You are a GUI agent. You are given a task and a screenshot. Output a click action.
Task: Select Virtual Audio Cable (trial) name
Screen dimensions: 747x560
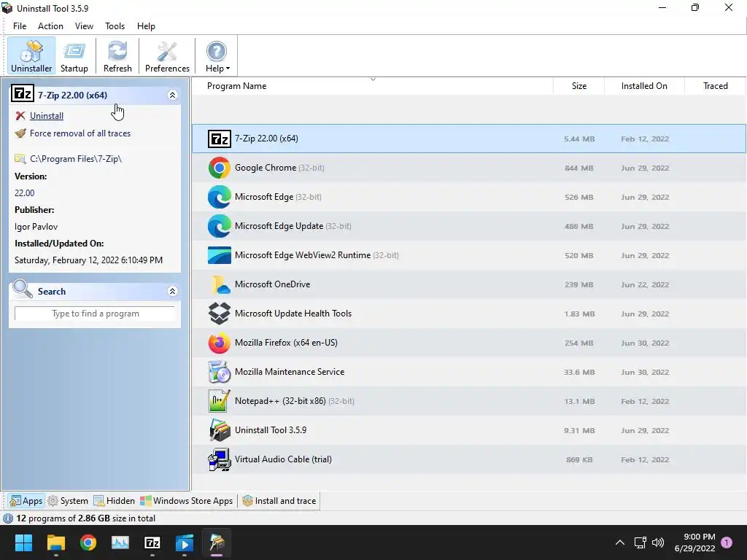click(283, 459)
